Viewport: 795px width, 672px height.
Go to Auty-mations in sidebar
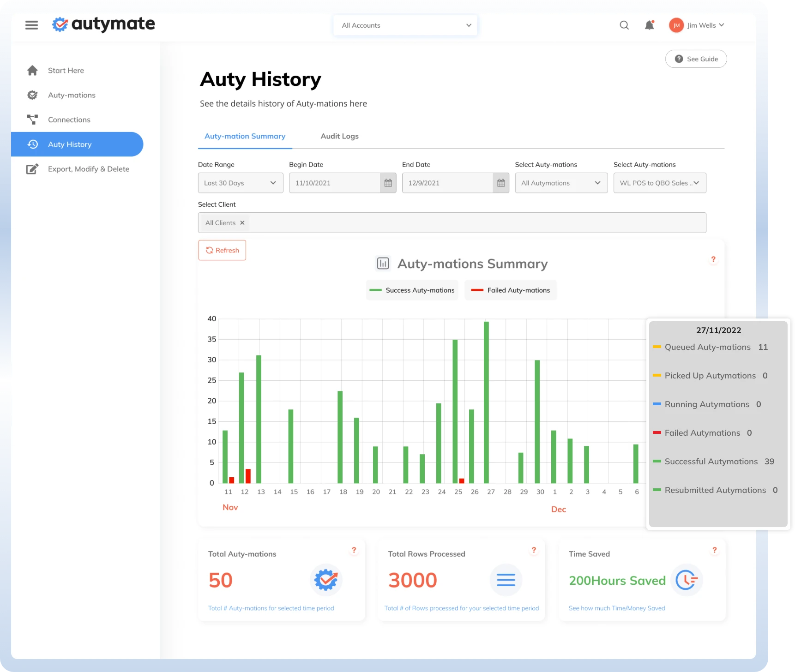[x=72, y=95]
